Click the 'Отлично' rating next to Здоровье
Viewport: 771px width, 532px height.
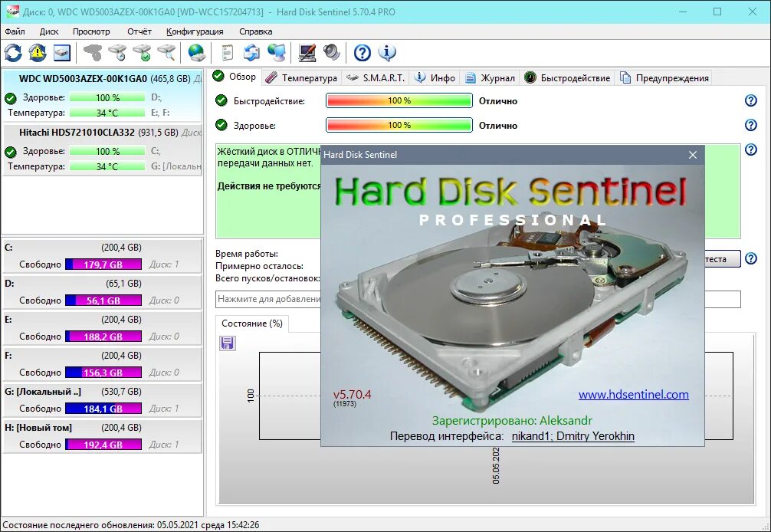click(x=498, y=126)
